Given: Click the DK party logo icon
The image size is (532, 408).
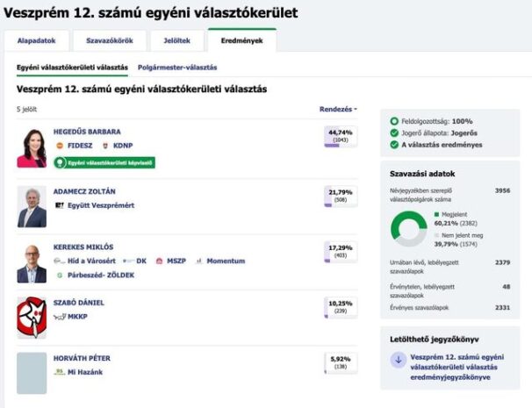Looking at the screenshot, I should [x=128, y=261].
